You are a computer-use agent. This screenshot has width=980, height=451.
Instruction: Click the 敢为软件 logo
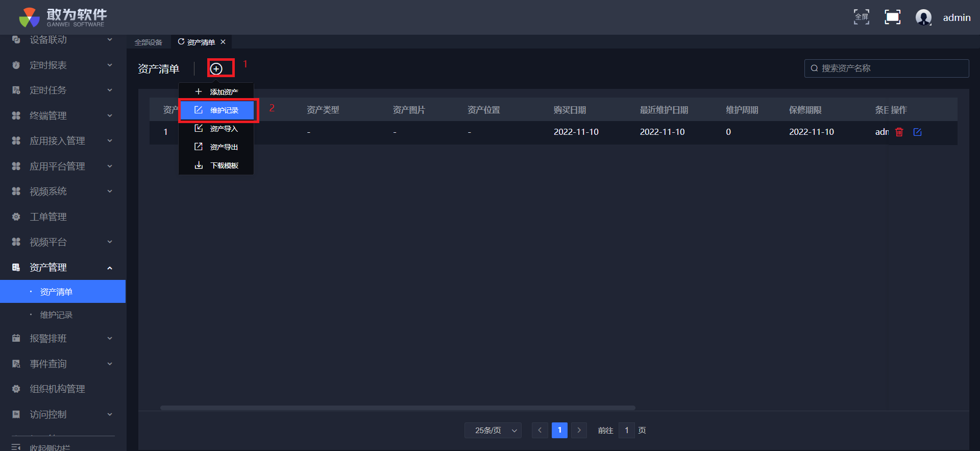click(63, 17)
